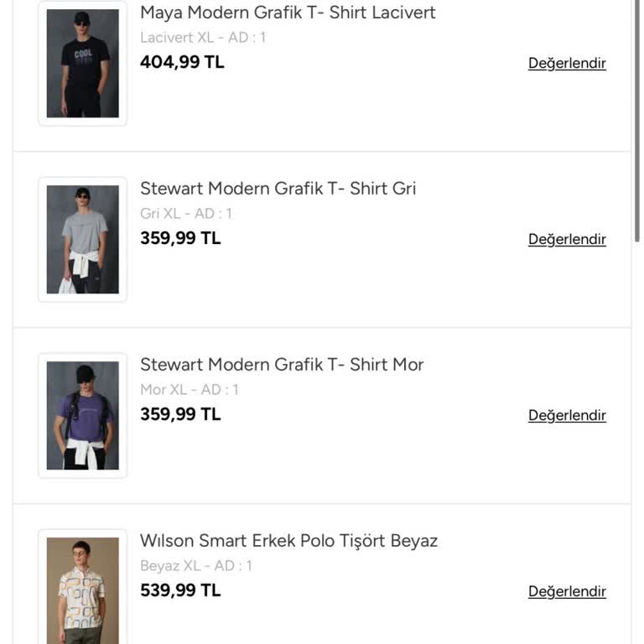This screenshot has width=644, height=644.
Task: Click the Gri T-shirt's 359,99 TL price
Action: [x=180, y=238]
